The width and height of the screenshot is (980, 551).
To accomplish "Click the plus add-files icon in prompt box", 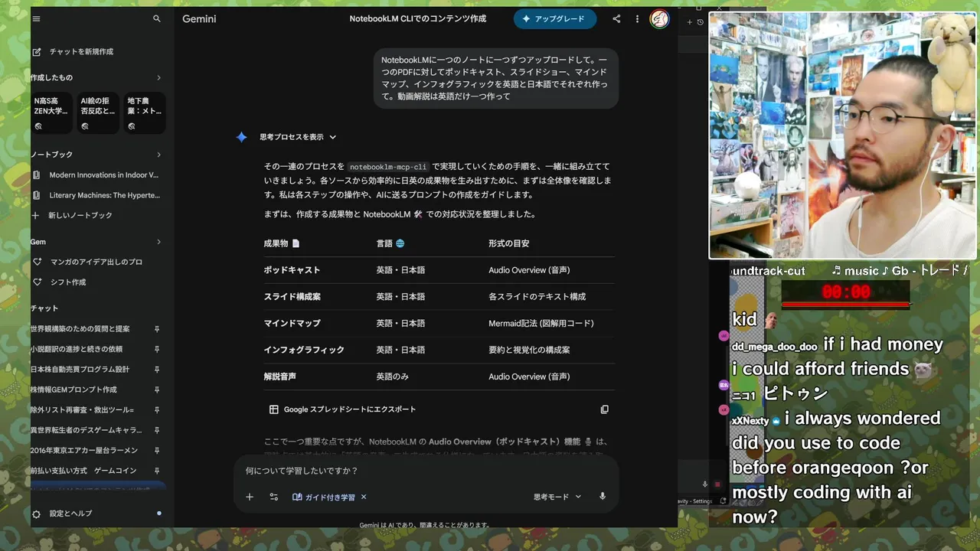I will (x=250, y=497).
